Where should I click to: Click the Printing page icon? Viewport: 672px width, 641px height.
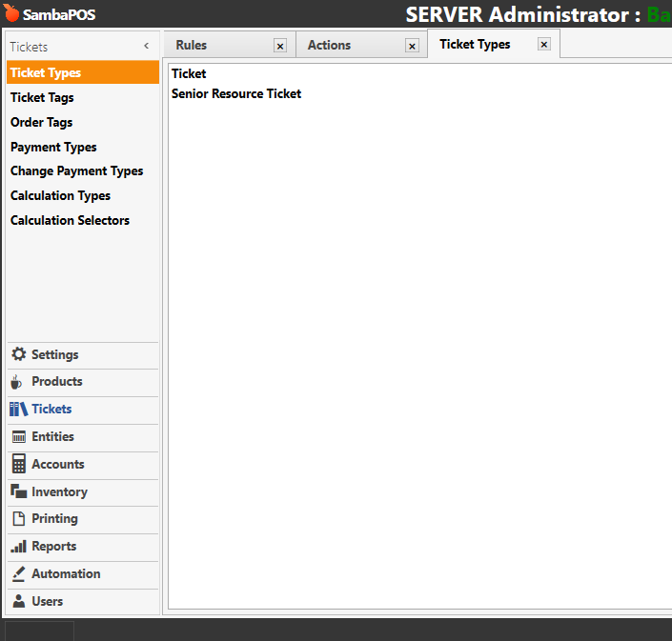click(x=18, y=518)
